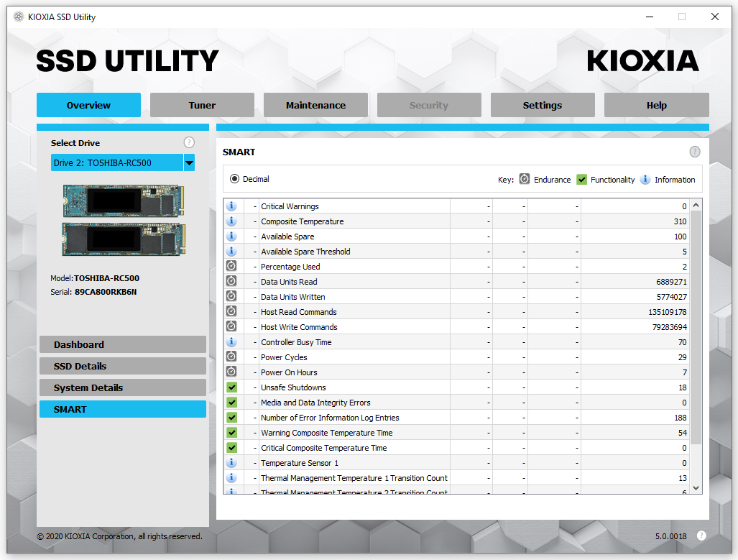Click the version number 5.0.0018
The width and height of the screenshot is (738, 560).
point(670,536)
